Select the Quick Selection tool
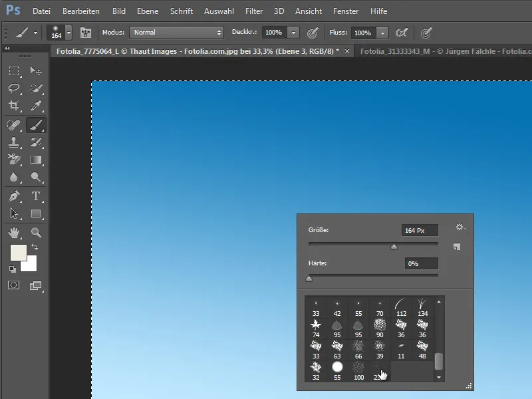Viewport: 532px width, 399px height. pos(36,88)
